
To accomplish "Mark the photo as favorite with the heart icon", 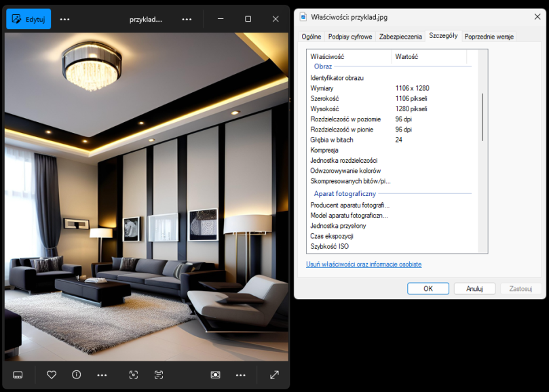I will point(52,374).
